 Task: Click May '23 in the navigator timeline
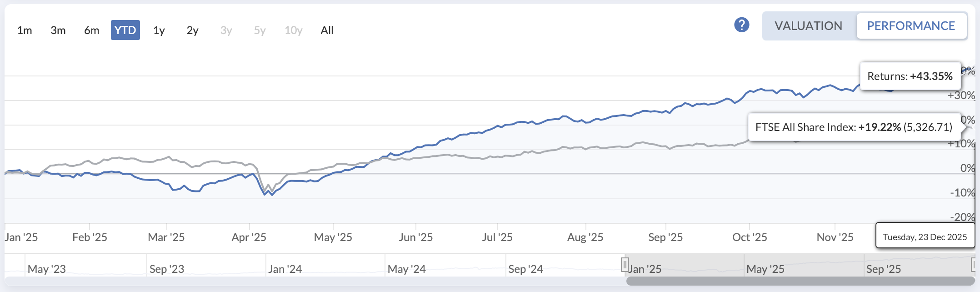click(47, 269)
